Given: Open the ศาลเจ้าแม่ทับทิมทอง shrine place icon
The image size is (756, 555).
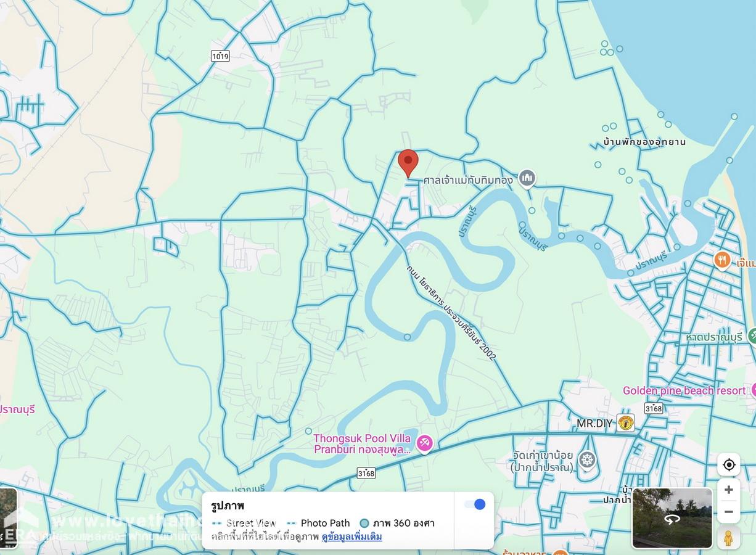Looking at the screenshot, I should point(526,179).
